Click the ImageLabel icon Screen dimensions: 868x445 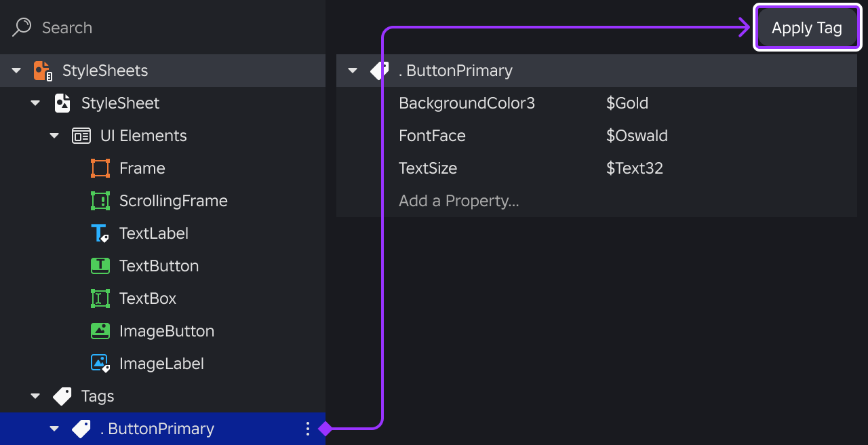[x=100, y=364]
